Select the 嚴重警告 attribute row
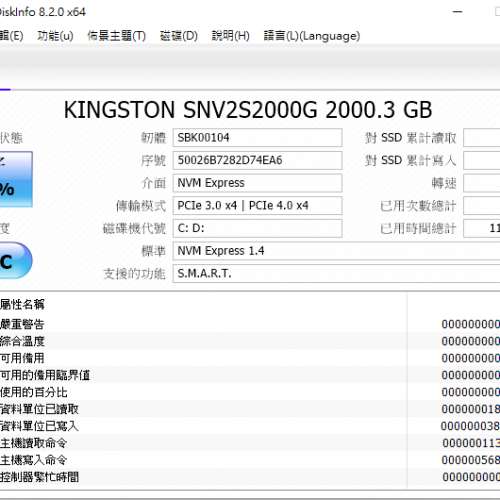The height and width of the screenshot is (500, 500). tap(250, 324)
